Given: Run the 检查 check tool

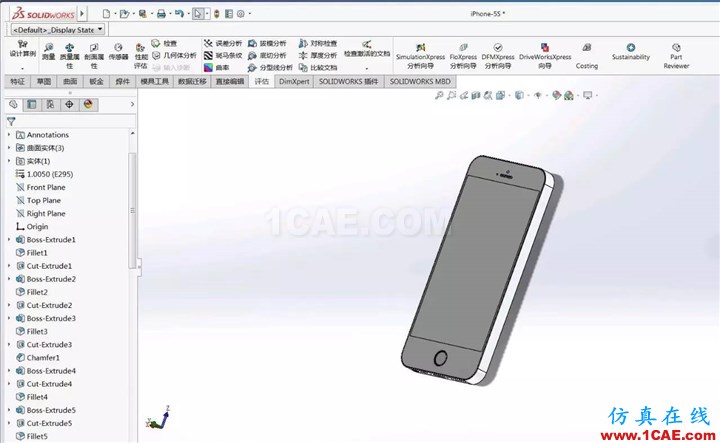Looking at the screenshot, I should coord(164,43).
